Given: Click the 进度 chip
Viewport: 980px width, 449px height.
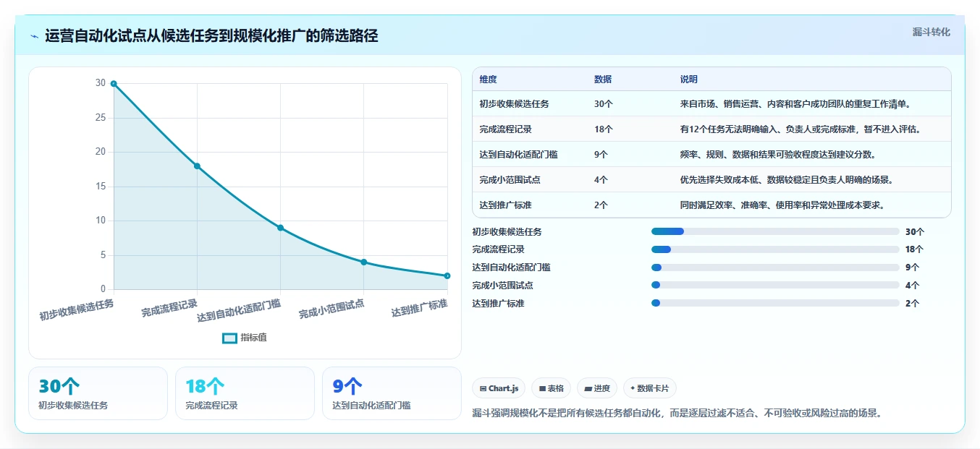Looking at the screenshot, I should (597, 388).
